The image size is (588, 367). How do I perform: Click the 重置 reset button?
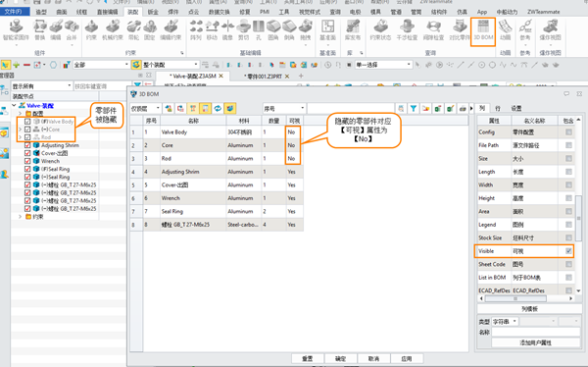pyautogui.click(x=308, y=358)
